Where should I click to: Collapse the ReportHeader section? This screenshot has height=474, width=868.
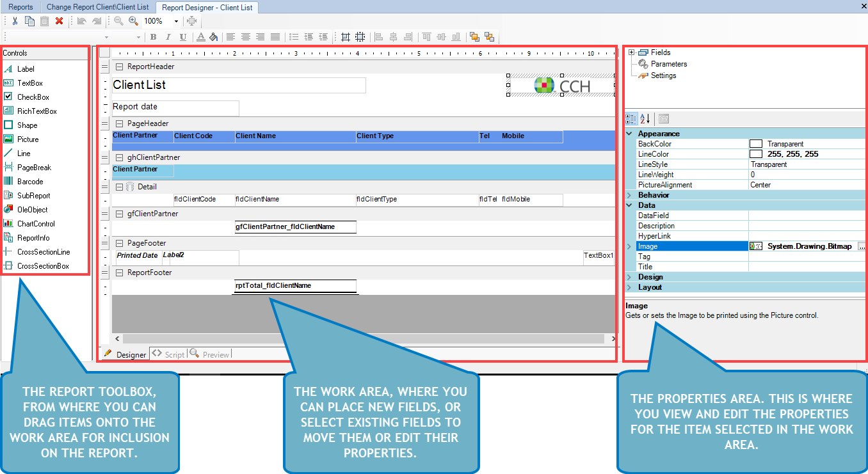[x=119, y=67]
